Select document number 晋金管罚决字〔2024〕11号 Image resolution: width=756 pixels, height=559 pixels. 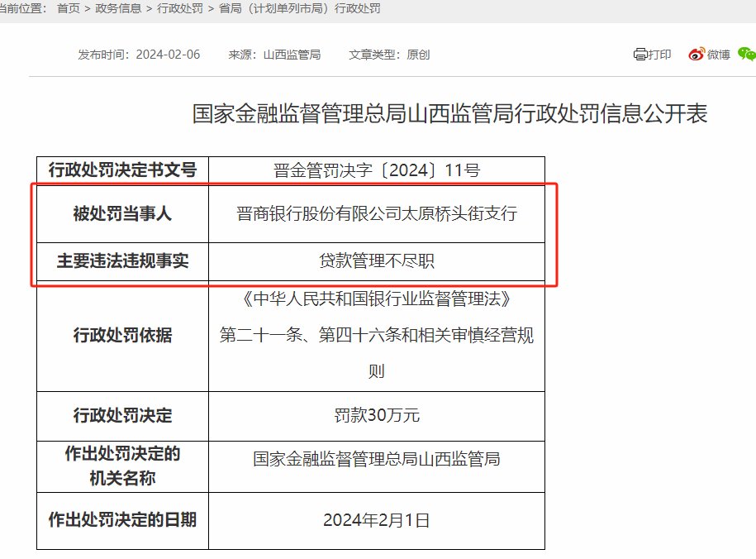tap(377, 170)
